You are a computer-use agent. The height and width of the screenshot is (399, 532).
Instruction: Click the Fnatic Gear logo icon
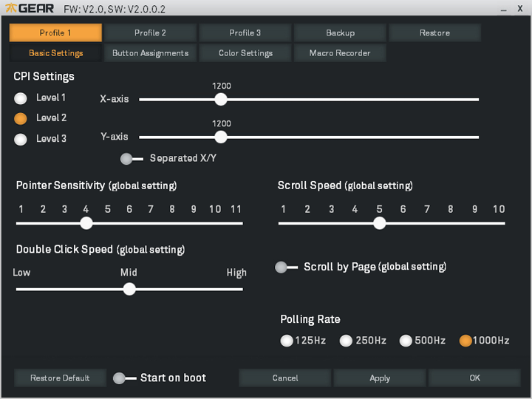(10, 9)
